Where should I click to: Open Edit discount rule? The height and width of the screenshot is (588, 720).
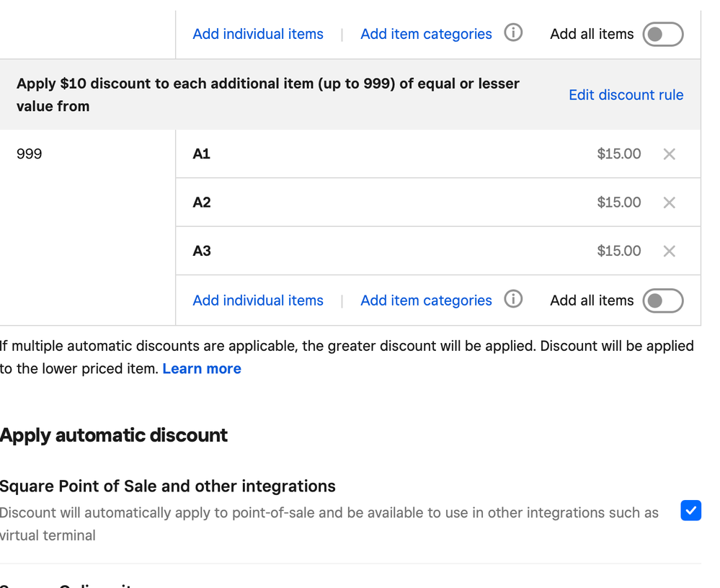(626, 95)
